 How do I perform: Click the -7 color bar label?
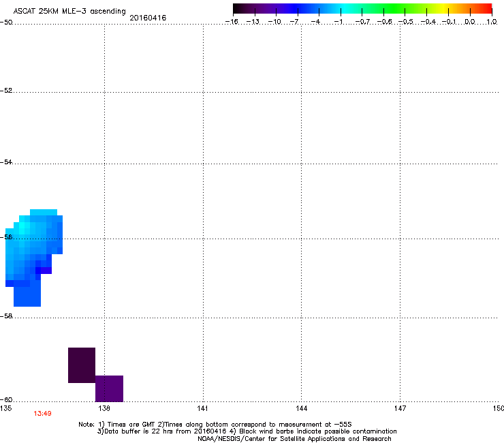click(294, 22)
